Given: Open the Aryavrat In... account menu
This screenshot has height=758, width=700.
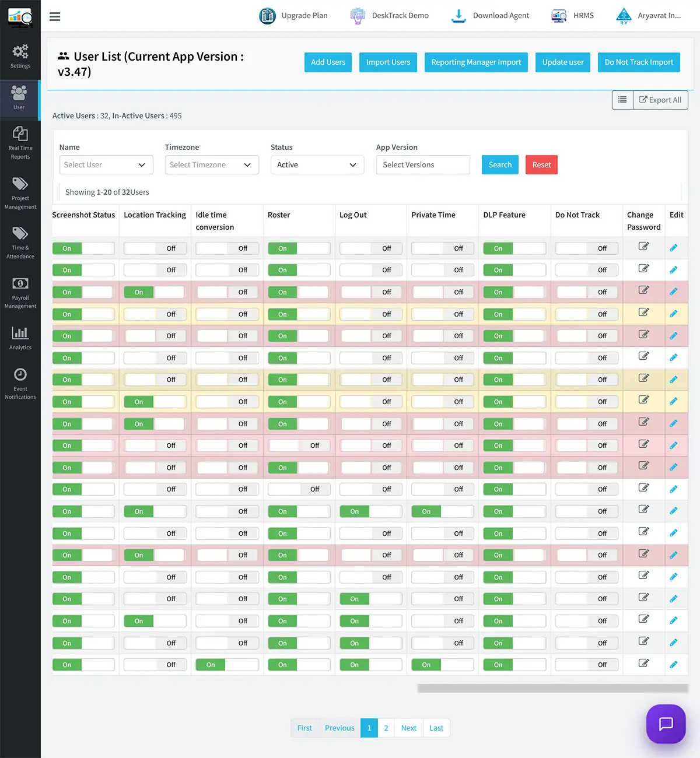Looking at the screenshot, I should 649,16.
